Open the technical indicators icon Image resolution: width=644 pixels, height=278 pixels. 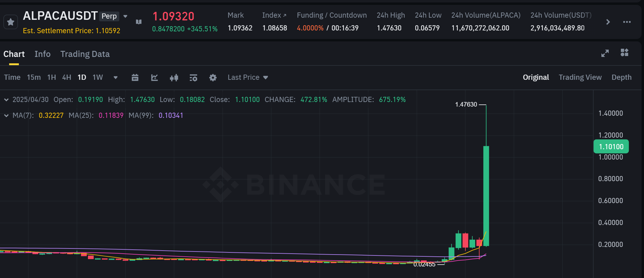coord(193,78)
